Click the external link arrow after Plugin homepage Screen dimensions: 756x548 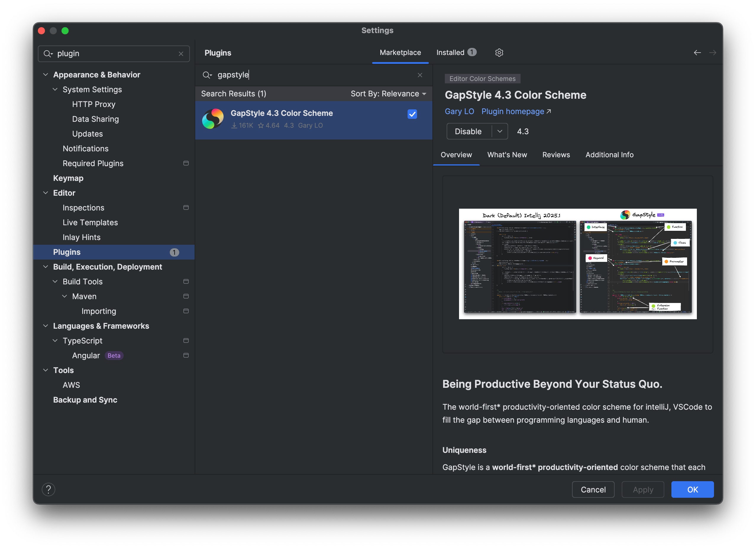click(549, 112)
